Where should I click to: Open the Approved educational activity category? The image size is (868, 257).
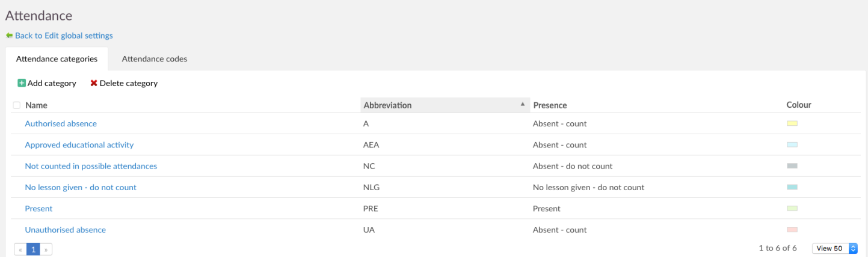point(79,144)
